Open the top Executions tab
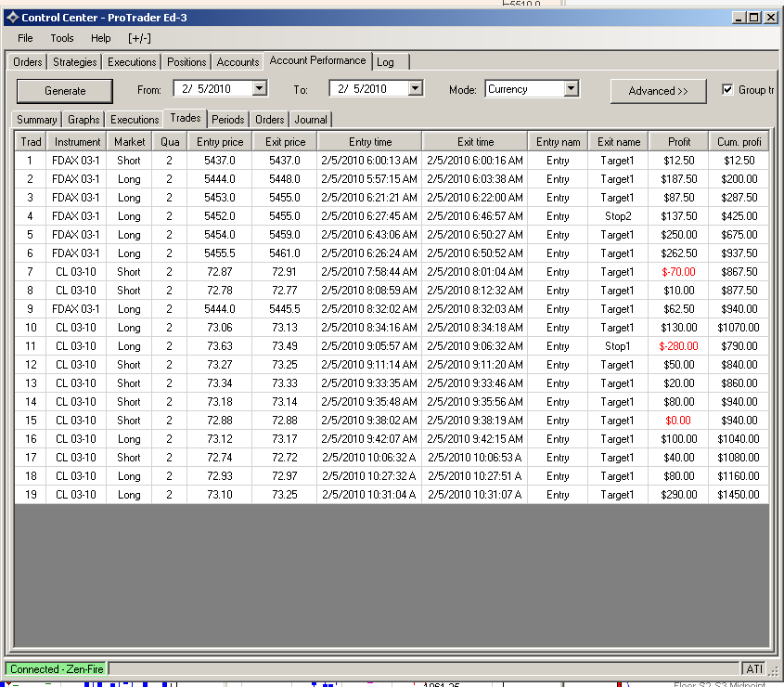784x687 pixels. pyautogui.click(x=132, y=62)
